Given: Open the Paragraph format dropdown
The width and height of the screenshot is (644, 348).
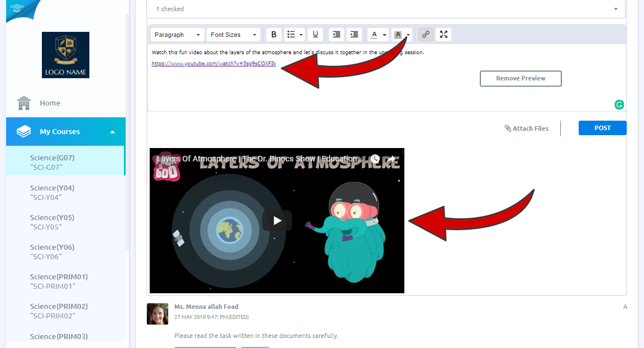Looking at the screenshot, I should (177, 35).
